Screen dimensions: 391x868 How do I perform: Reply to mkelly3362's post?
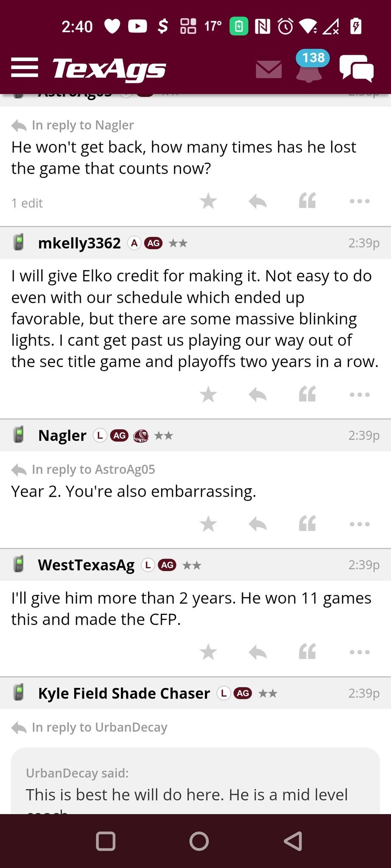click(x=257, y=395)
